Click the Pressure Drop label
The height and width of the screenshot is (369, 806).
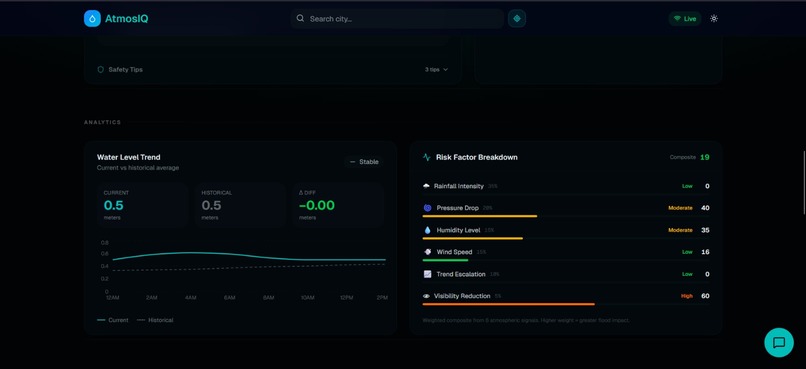tap(457, 208)
